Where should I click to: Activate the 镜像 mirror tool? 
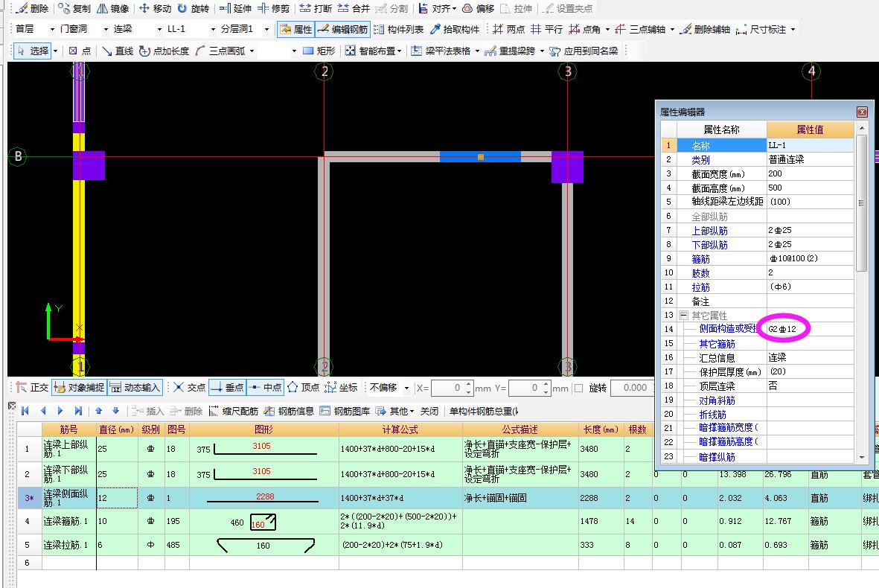point(112,8)
